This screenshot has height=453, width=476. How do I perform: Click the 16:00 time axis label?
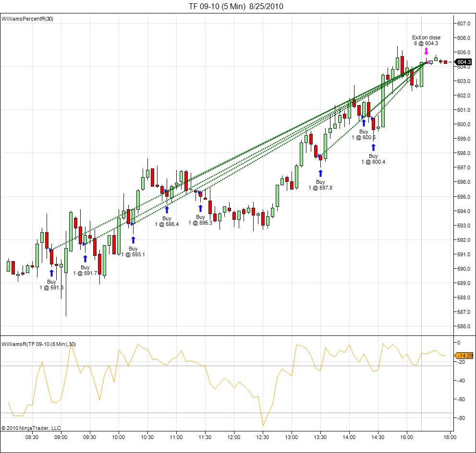tap(450, 437)
